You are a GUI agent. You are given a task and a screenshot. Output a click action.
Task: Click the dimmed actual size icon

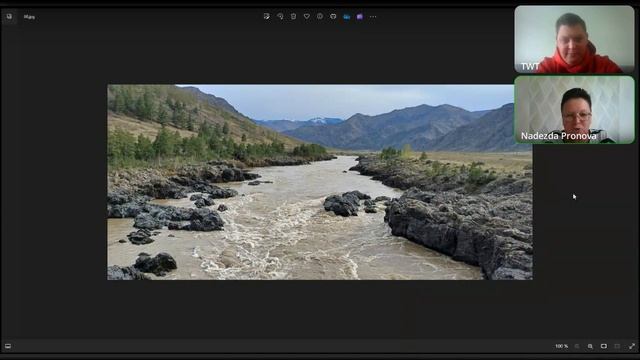pyautogui.click(x=617, y=346)
